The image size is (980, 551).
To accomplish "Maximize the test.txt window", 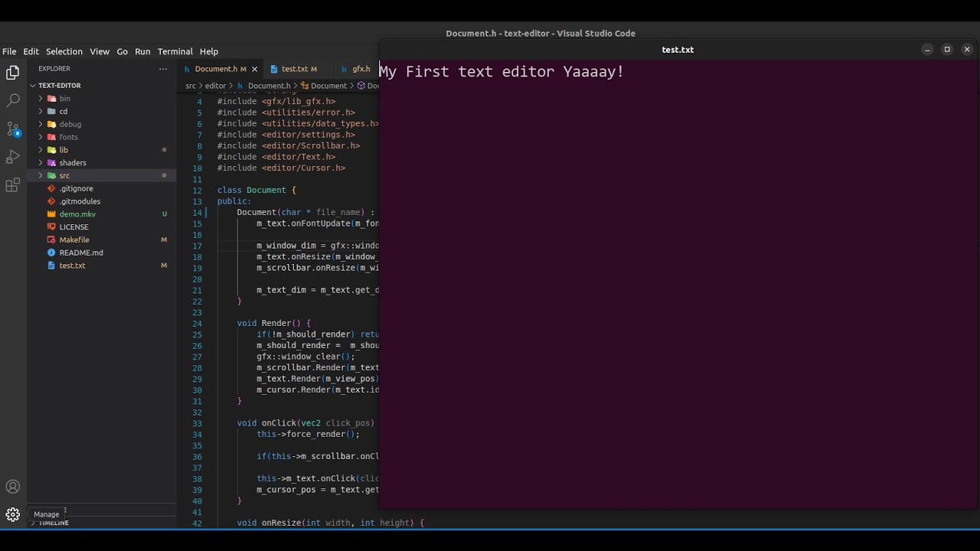I will tap(947, 50).
